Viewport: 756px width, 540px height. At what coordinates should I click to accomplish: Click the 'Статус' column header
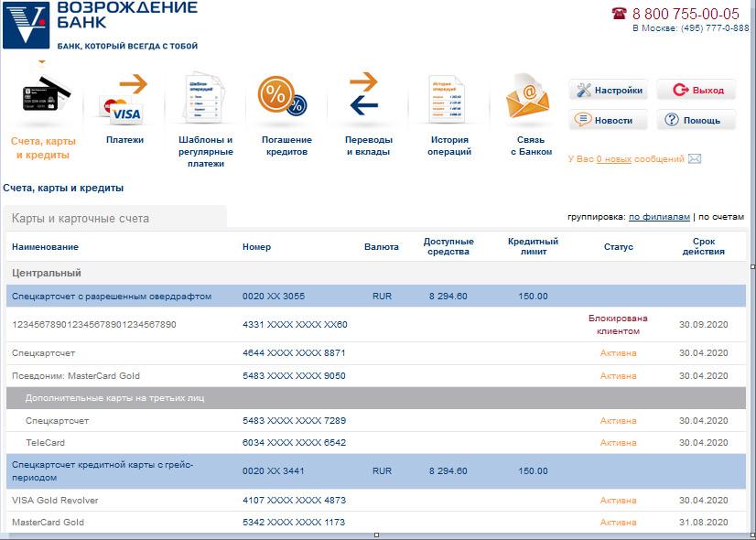click(618, 247)
